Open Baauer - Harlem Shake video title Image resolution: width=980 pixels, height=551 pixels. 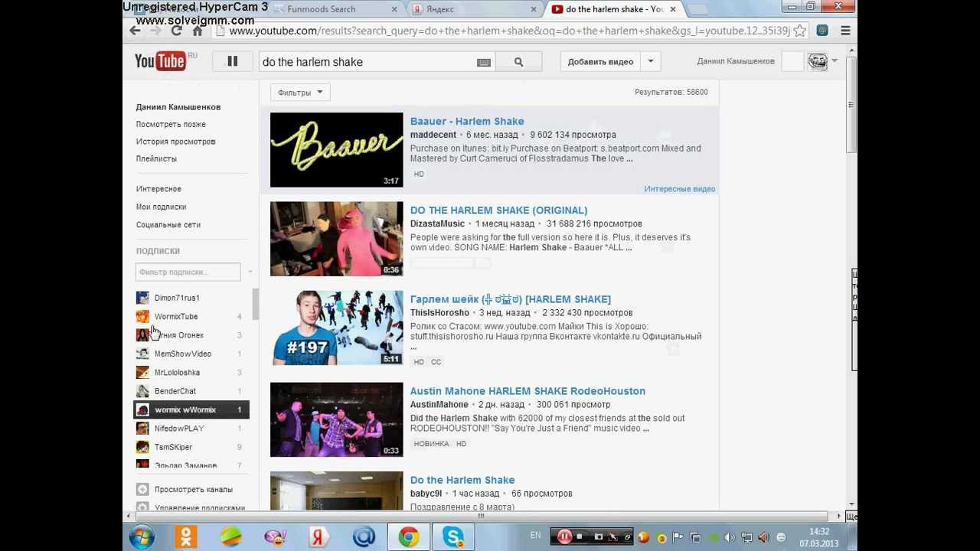click(x=467, y=121)
